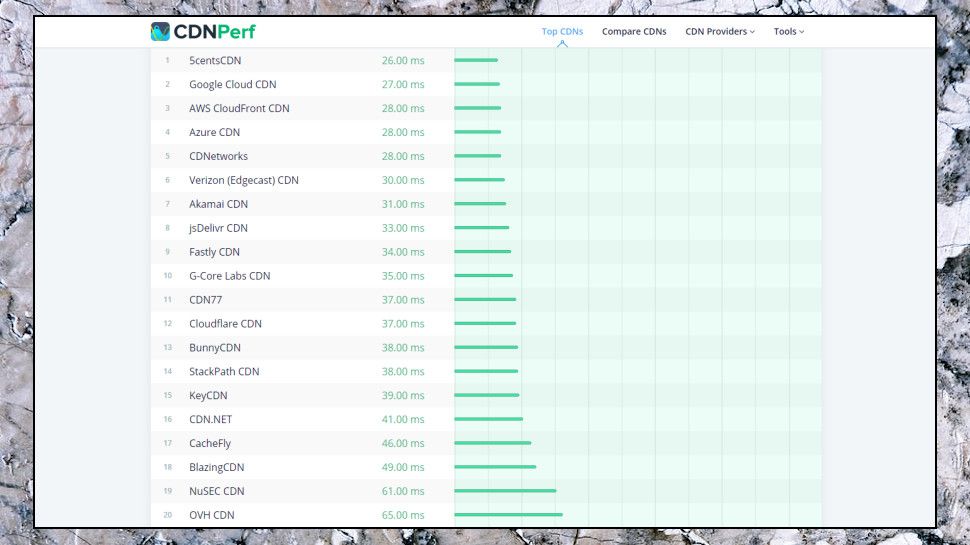Screen dimensions: 970x545
Task: Expand the Tools dropdown menu
Action: (789, 32)
